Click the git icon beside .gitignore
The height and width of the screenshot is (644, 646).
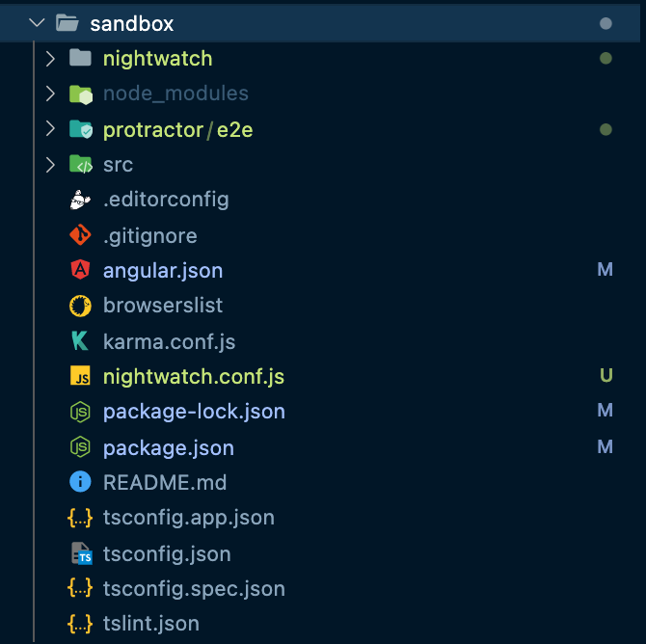(80, 235)
